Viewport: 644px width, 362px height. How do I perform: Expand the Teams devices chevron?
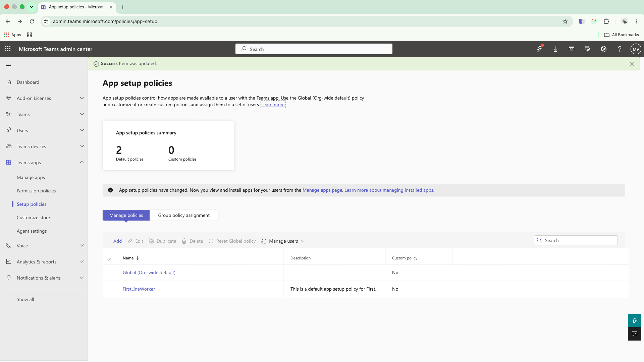click(x=82, y=146)
